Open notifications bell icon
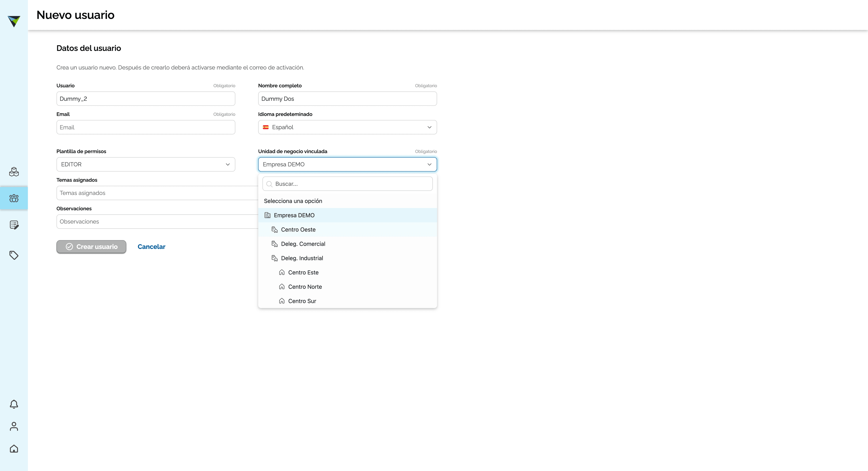This screenshot has height=471, width=868. click(14, 404)
